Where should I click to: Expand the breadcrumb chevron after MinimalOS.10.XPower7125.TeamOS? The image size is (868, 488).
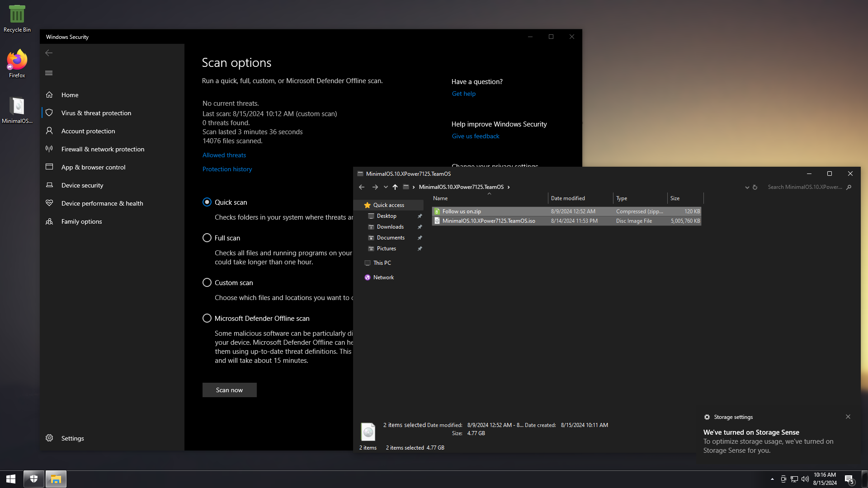pyautogui.click(x=509, y=187)
